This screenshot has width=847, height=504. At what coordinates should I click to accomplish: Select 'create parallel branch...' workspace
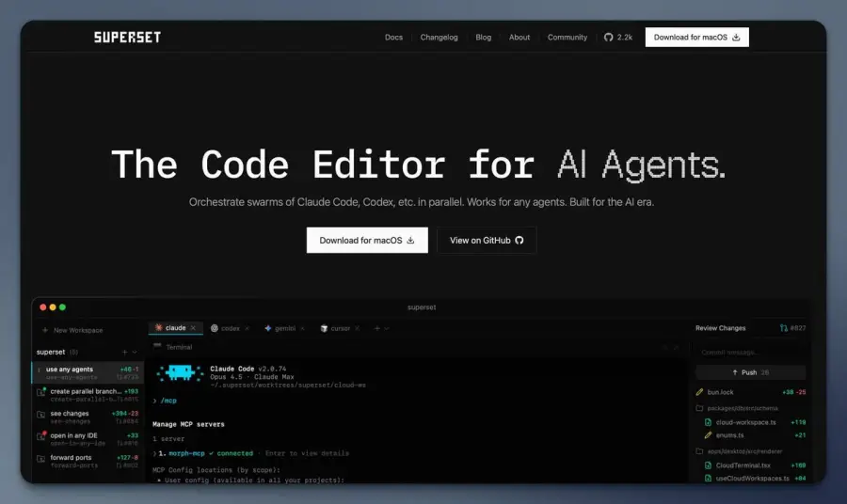(x=88, y=395)
